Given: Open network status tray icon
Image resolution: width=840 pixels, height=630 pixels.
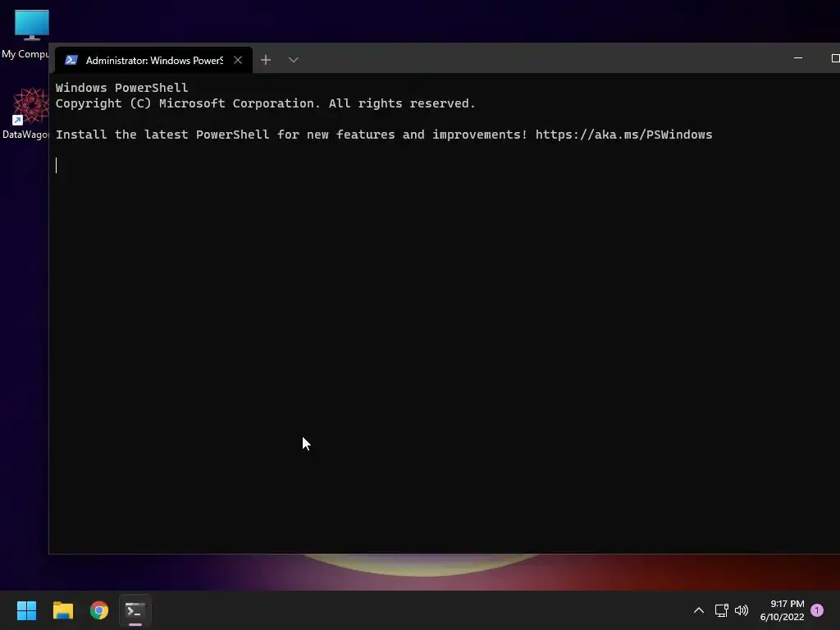Looking at the screenshot, I should coord(722,610).
